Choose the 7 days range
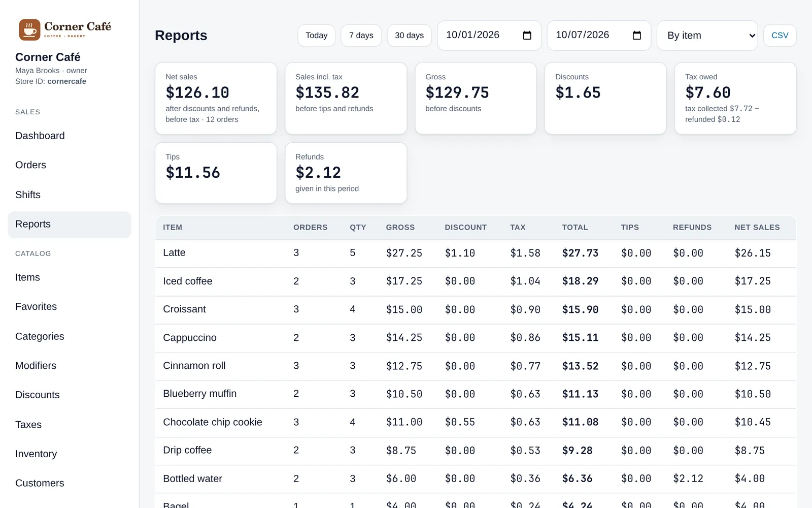The image size is (812, 508). pos(361,36)
